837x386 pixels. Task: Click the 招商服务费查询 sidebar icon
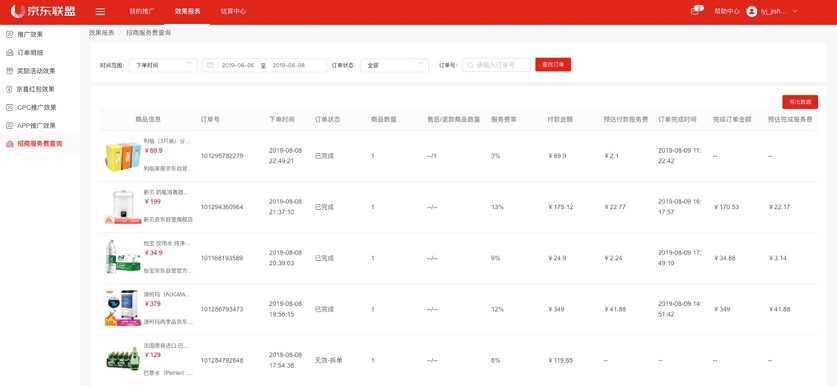[9, 144]
